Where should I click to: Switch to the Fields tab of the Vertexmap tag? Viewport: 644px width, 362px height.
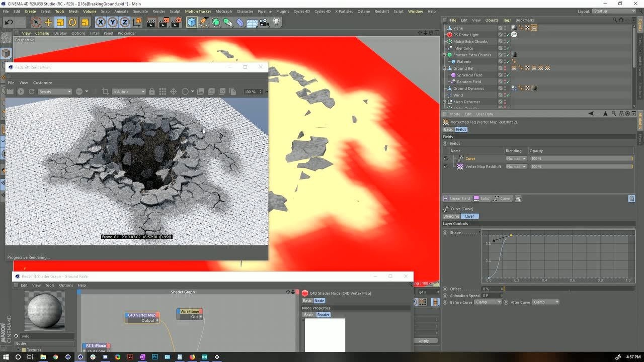pyautogui.click(x=461, y=129)
